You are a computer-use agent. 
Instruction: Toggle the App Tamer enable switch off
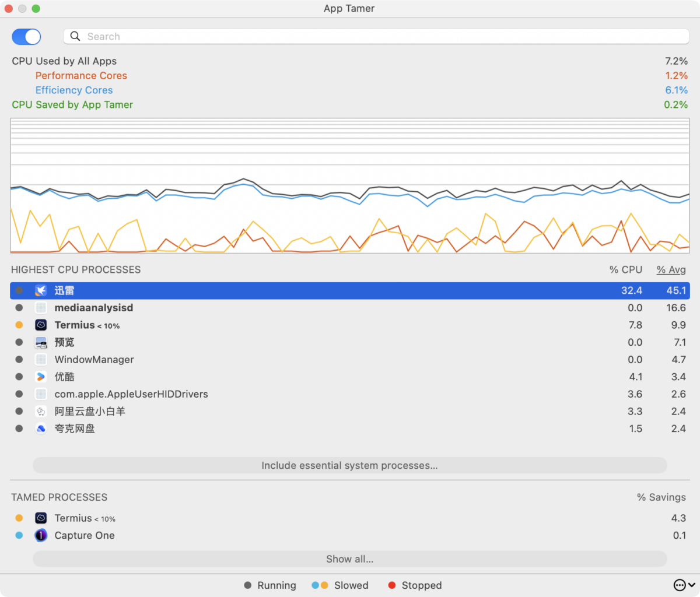26,37
